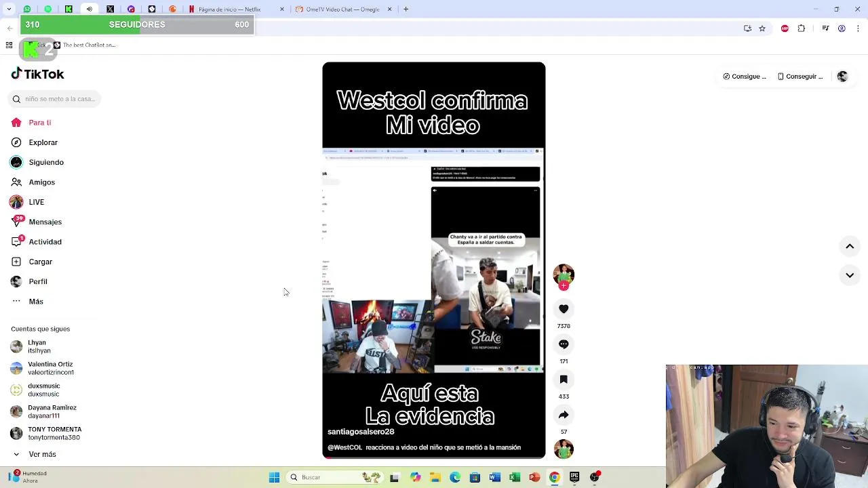The image size is (868, 488).
Task: Like the video with the heart icon
Action: 564,309
